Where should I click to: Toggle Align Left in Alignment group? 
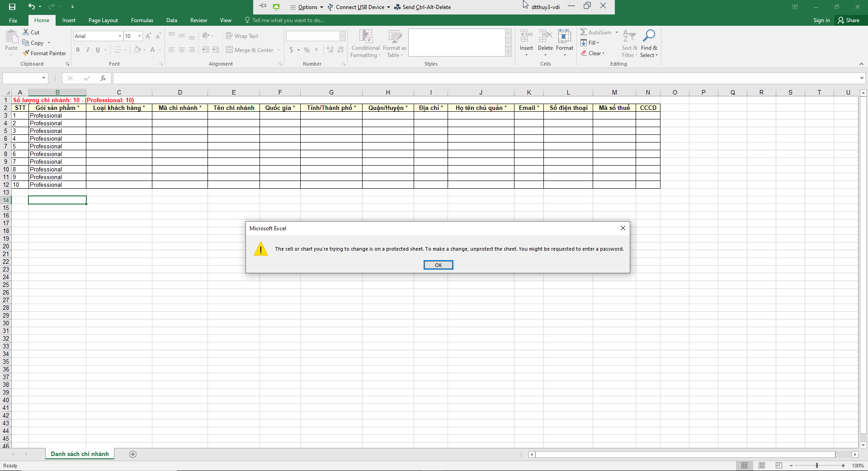click(172, 50)
